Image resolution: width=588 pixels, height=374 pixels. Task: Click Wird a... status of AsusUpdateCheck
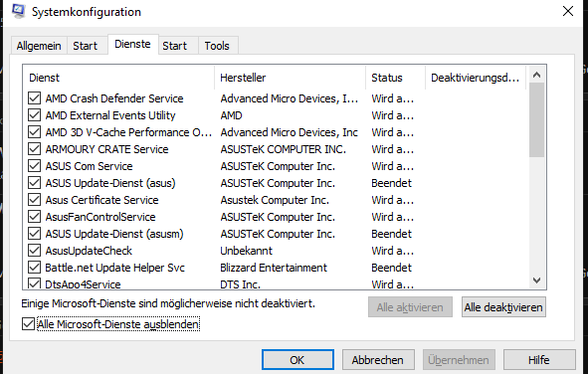coord(392,251)
